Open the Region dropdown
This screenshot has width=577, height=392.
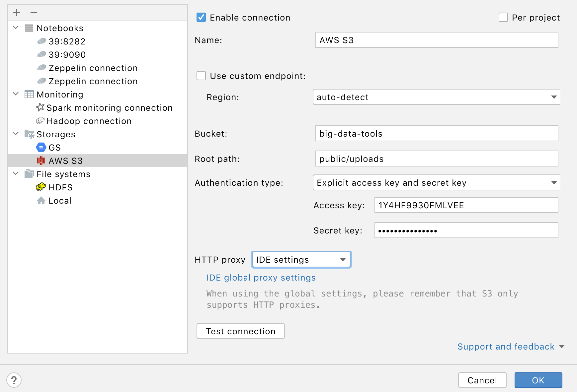[554, 97]
